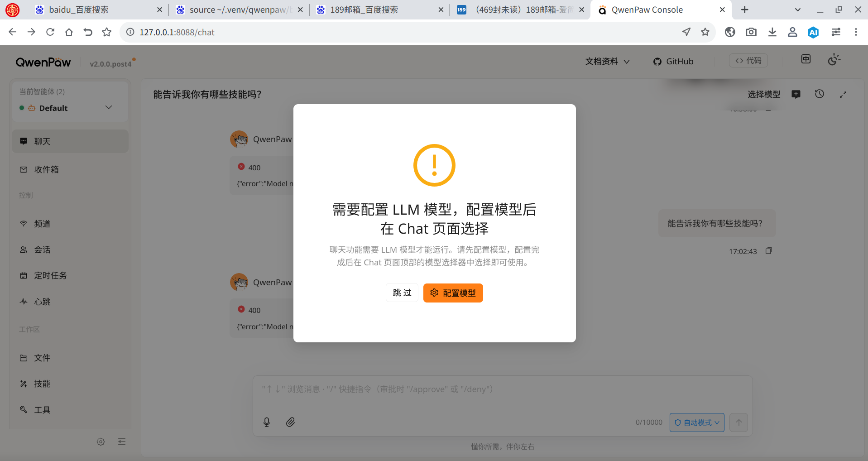
Task: Open the browser tab list chevron
Action: 798,10
